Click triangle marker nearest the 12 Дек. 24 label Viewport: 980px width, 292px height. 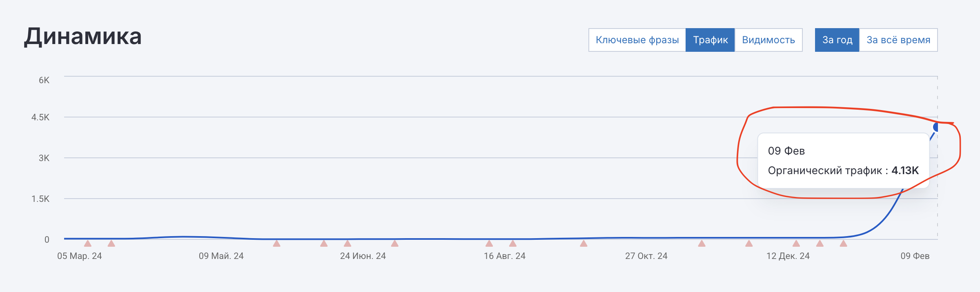tap(796, 243)
